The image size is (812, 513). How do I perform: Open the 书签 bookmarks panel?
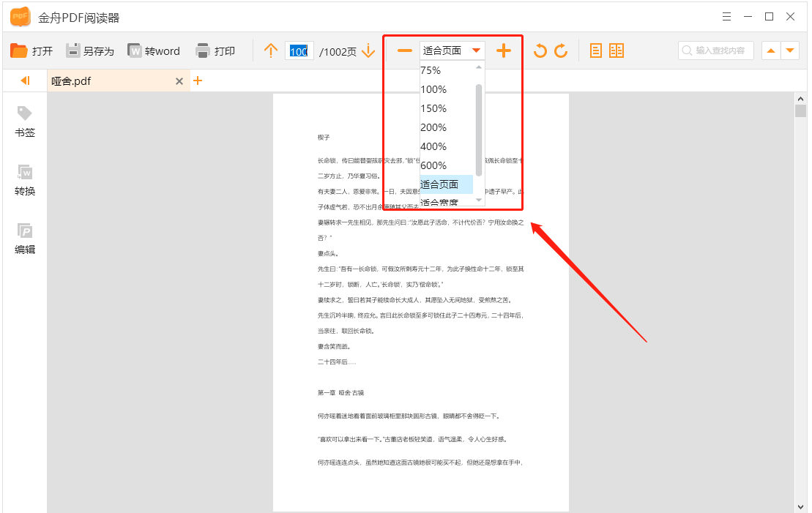tap(24, 121)
